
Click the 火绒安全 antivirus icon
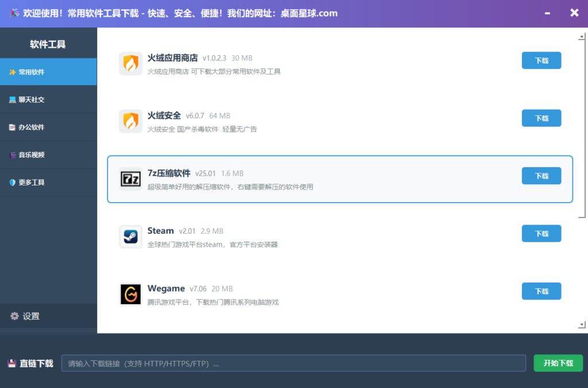coord(130,121)
